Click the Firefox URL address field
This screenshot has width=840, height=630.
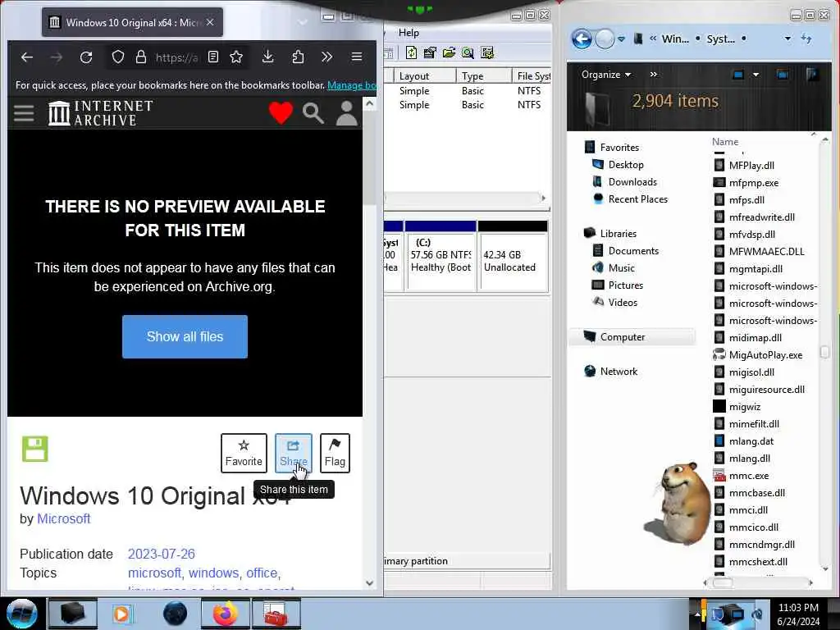(x=176, y=57)
